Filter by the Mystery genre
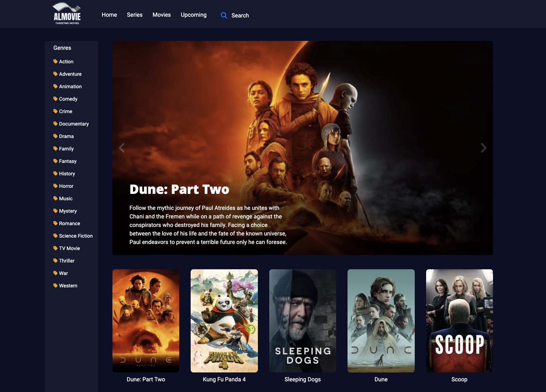This screenshot has height=392, width=546. (x=68, y=211)
